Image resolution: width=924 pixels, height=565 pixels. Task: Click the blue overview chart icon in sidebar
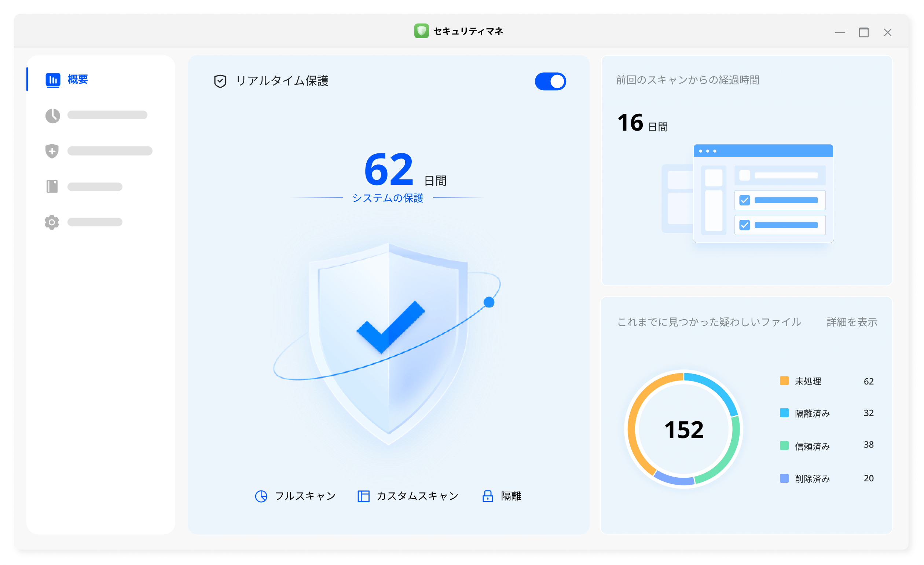coord(53,80)
